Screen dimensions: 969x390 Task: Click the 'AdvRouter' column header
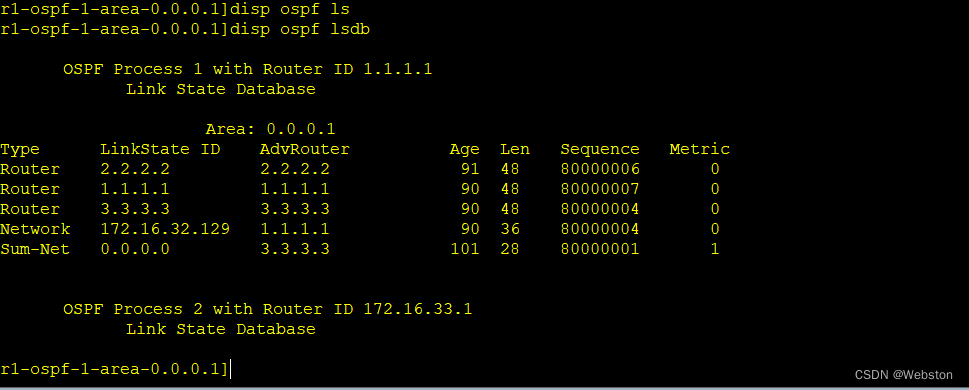pyautogui.click(x=305, y=149)
